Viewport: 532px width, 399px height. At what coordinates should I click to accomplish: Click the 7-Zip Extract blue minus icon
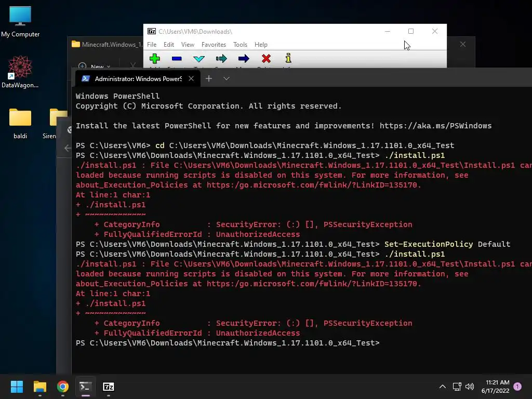(177, 59)
